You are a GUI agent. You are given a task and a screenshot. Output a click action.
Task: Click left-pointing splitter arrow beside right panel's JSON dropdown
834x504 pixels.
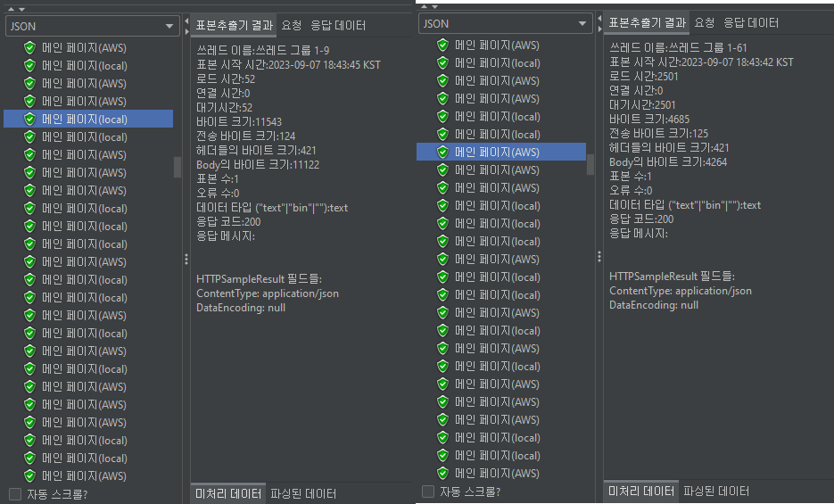coord(599,19)
